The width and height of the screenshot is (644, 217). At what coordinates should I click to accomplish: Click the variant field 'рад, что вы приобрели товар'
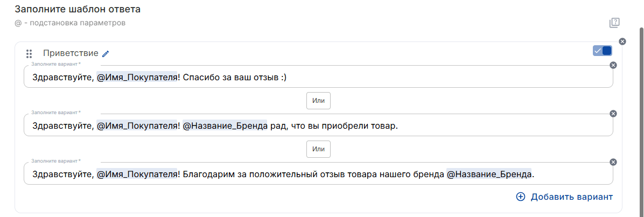click(x=318, y=126)
